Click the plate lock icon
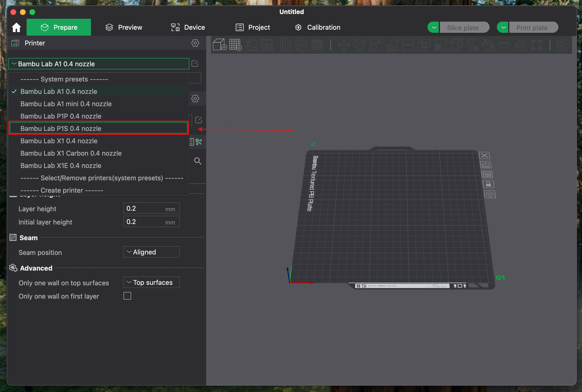582x392 pixels. click(x=488, y=185)
